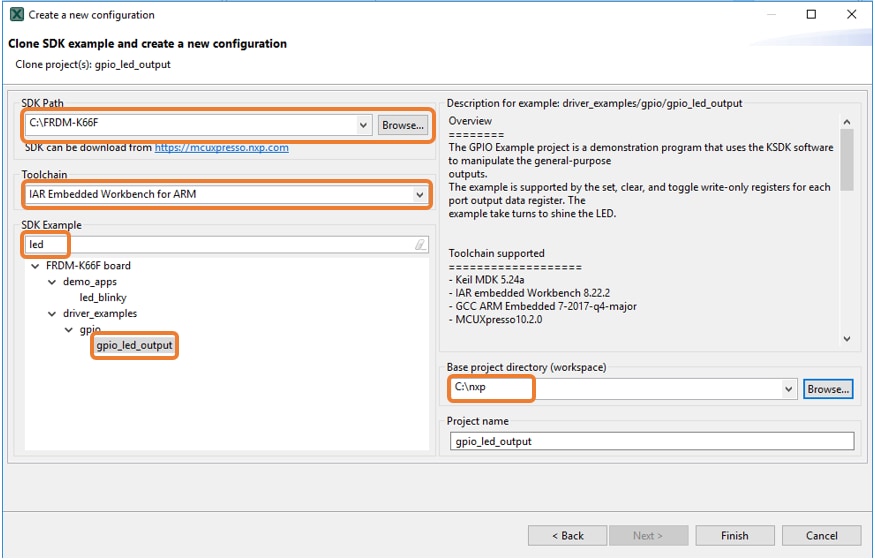Collapse the demo_apps tree node
Screen dimensions: 875x560
click(x=53, y=282)
